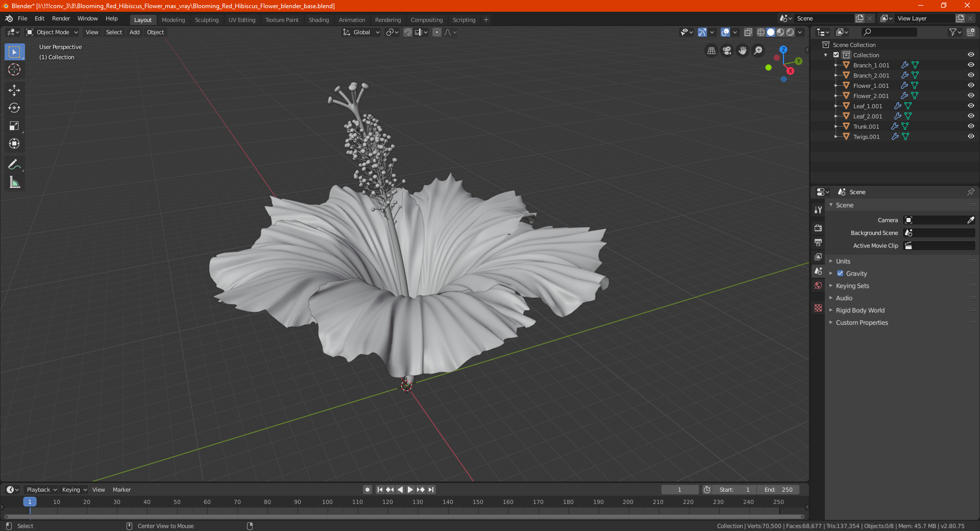Add a new workspace with plus button
Viewport: 980px width, 531px height.
pos(486,20)
